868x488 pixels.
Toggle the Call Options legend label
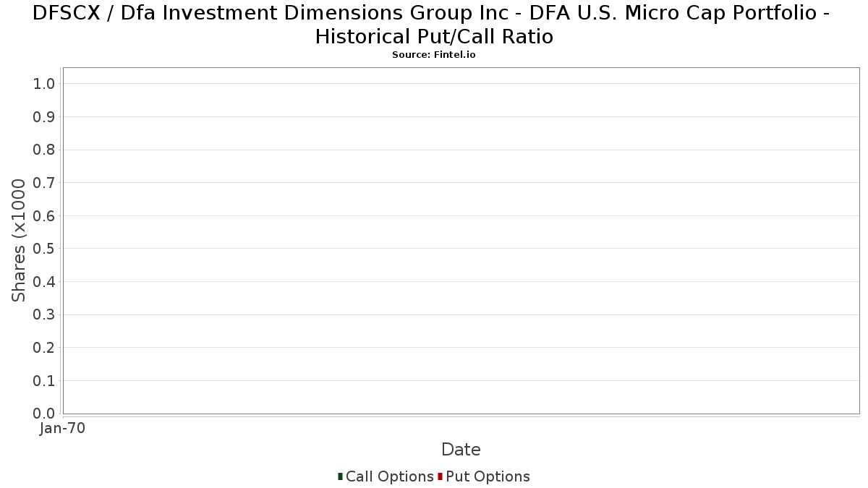(x=389, y=476)
